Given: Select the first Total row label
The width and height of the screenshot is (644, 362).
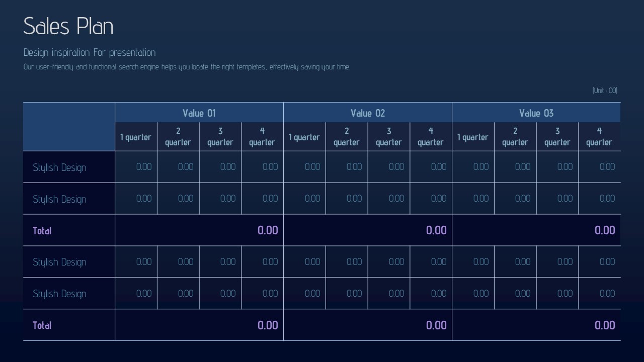Looking at the screenshot, I should (x=42, y=231).
